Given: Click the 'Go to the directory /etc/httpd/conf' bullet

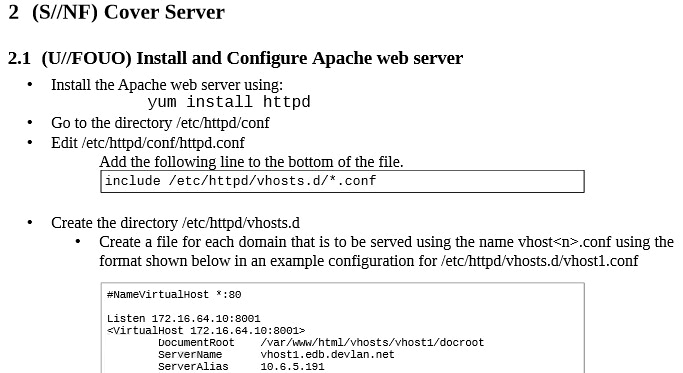Looking at the screenshot, I should click(x=160, y=123).
